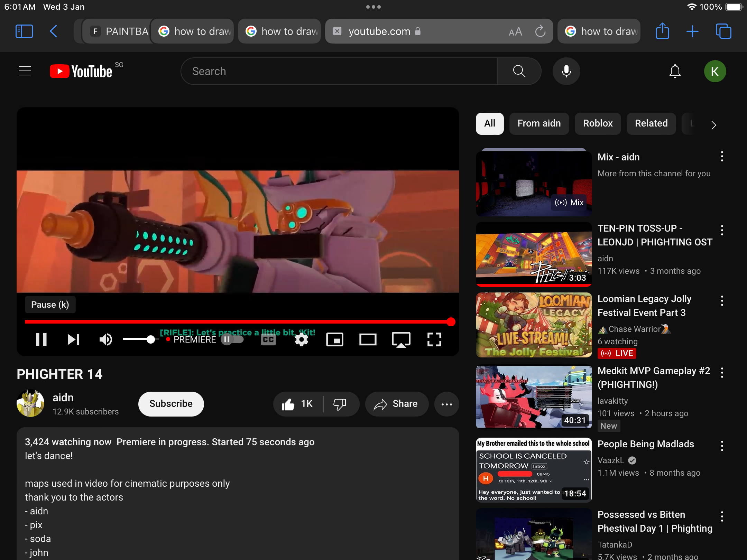Subscribe to aidn channel
Screen dimensions: 747x560
171,404
